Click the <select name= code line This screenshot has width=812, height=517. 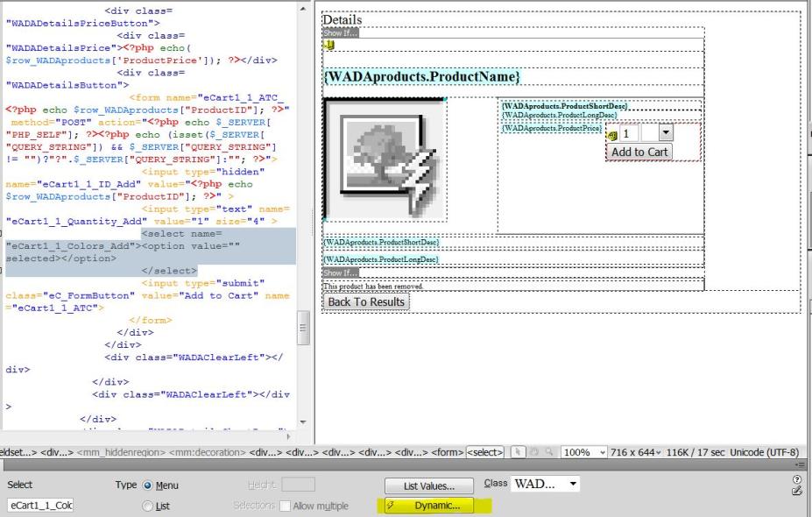(182, 234)
